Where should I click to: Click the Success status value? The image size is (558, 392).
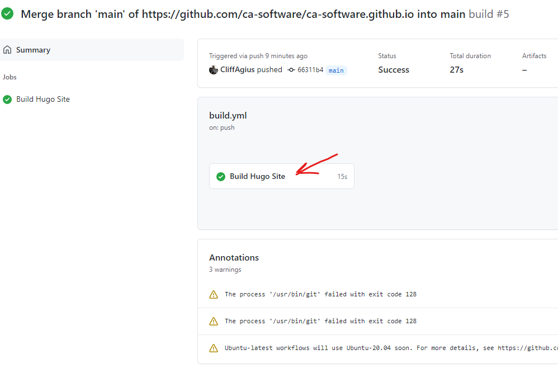tap(394, 70)
